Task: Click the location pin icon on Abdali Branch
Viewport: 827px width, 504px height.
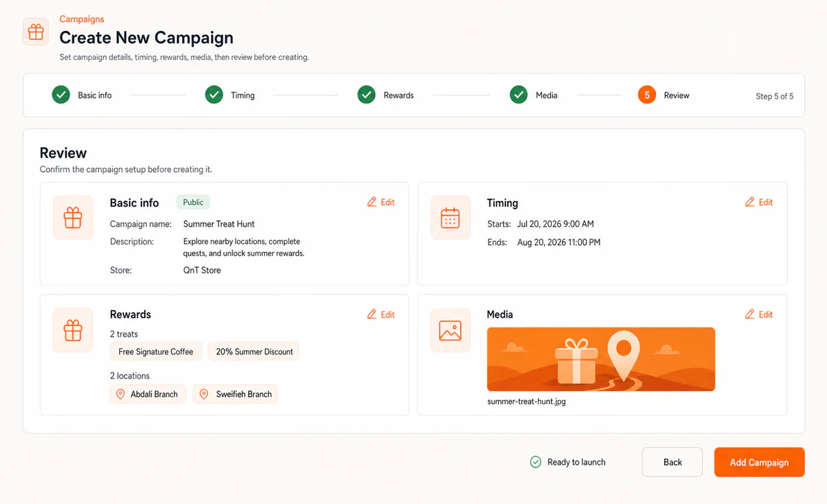Action: click(121, 394)
